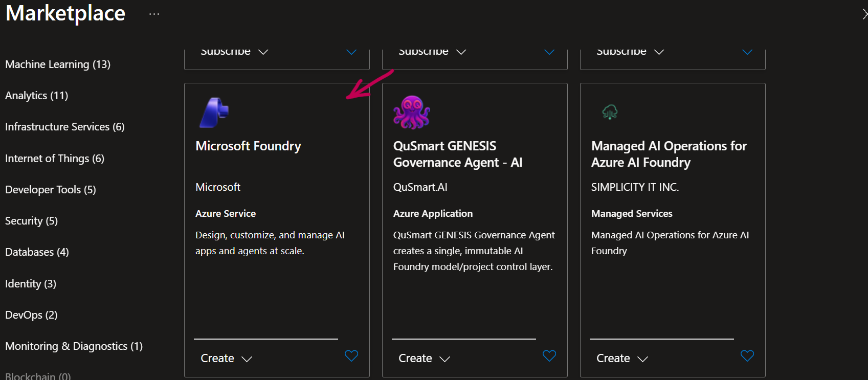
Task: Favorite QuSmart GENESIS Governance Agent with heart
Action: point(549,355)
